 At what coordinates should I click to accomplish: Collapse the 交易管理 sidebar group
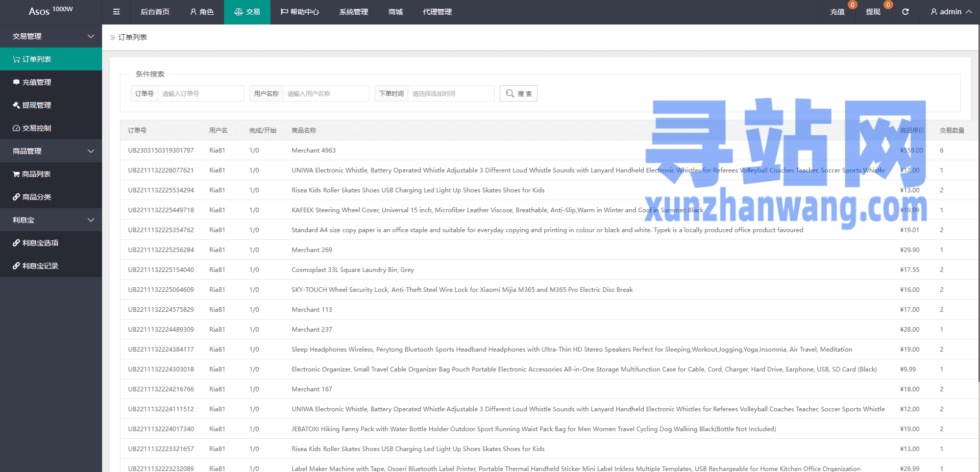(51, 36)
